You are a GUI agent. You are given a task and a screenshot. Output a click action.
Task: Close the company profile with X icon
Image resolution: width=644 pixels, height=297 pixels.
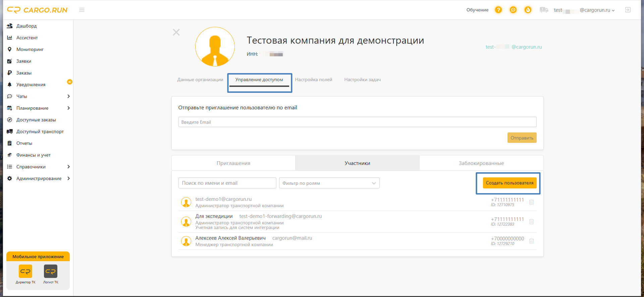point(176,32)
